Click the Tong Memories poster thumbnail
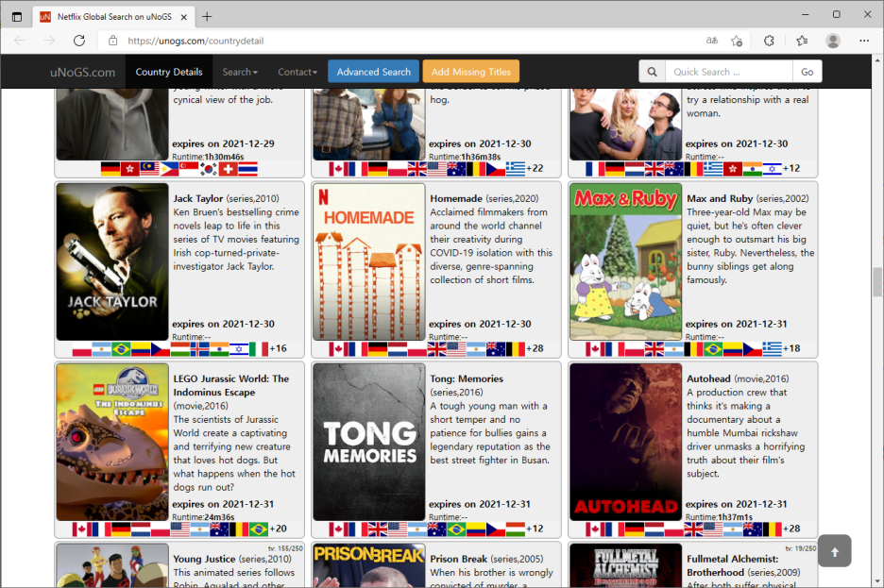884x588 pixels. pyautogui.click(x=369, y=442)
